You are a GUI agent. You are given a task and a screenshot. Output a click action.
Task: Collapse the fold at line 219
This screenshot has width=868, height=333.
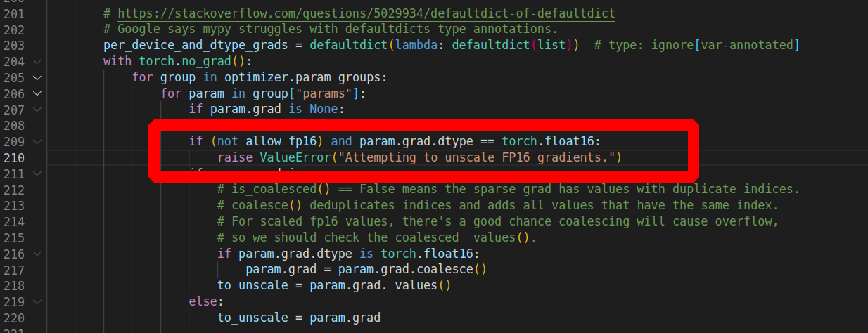(37, 301)
